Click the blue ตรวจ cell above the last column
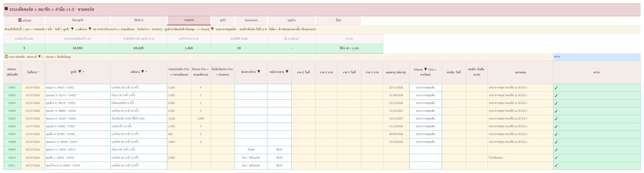The image size is (644, 173). click(597, 57)
